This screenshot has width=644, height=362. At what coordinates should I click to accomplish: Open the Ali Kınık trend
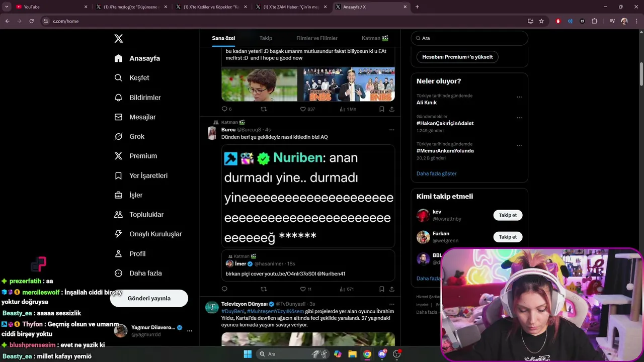[427, 103]
